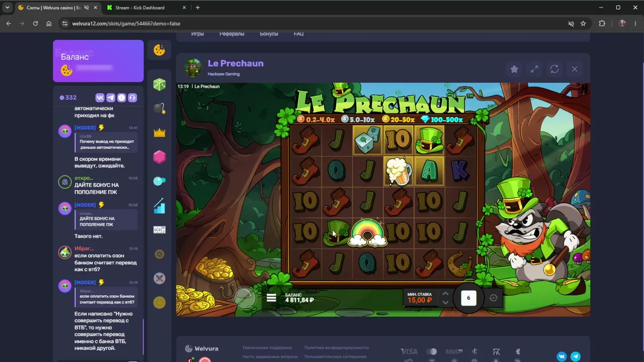View site information icon in address bar
Screen dimensions: 644x362
[x=64, y=24]
